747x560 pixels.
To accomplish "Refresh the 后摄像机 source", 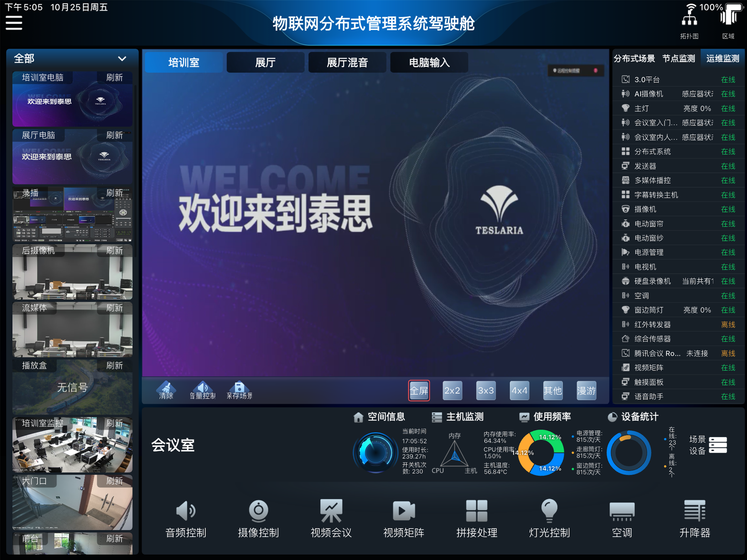I will point(115,250).
